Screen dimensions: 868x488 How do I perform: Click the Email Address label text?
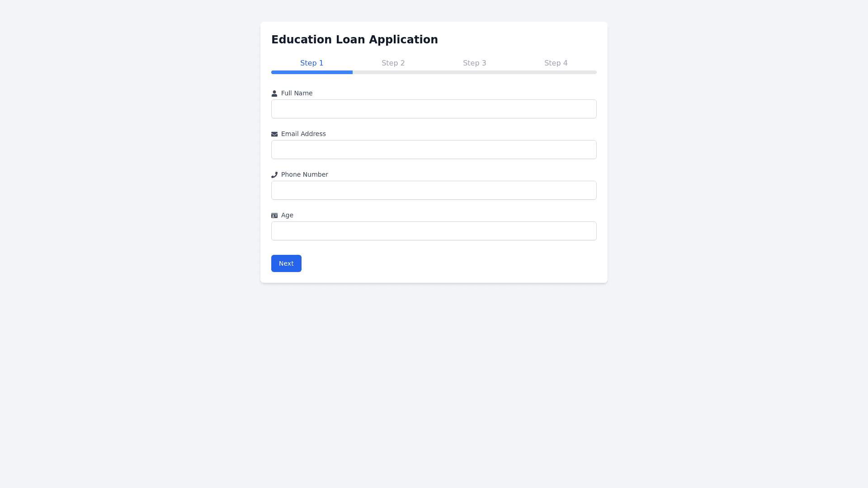click(x=303, y=134)
